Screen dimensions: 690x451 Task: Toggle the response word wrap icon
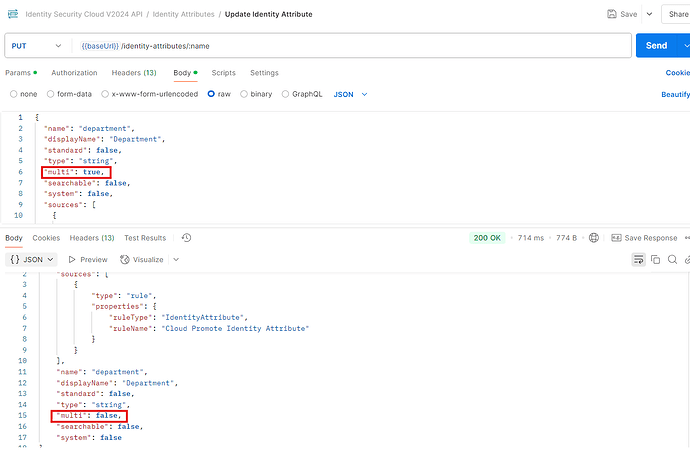[638, 260]
